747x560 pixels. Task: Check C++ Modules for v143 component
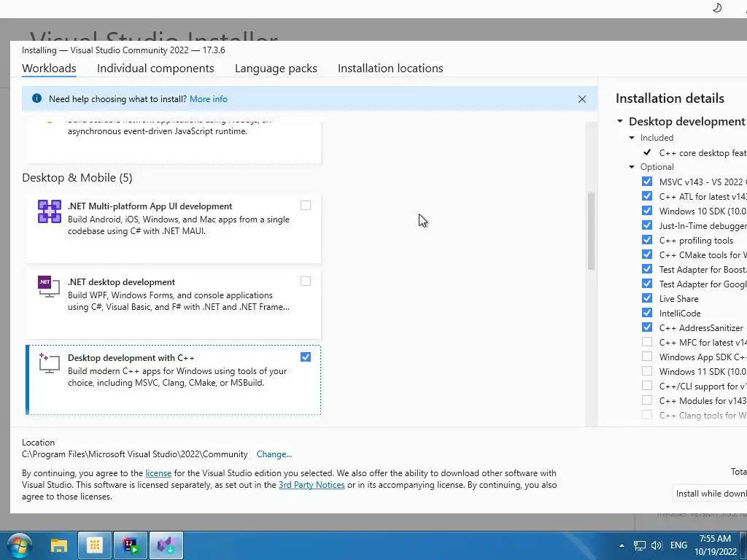click(646, 400)
